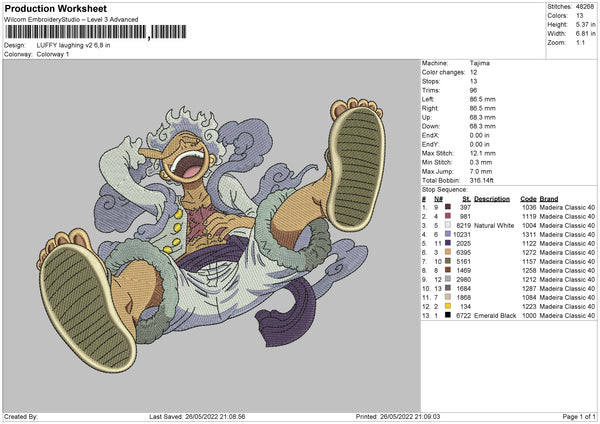Click the underlined Description column header
The width and height of the screenshot is (600, 424).
point(492,199)
